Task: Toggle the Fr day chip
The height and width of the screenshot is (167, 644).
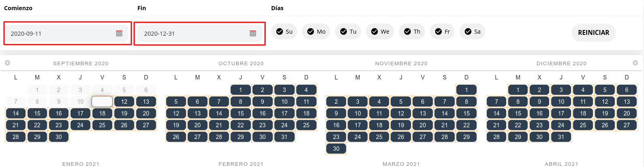Action: pyautogui.click(x=442, y=32)
